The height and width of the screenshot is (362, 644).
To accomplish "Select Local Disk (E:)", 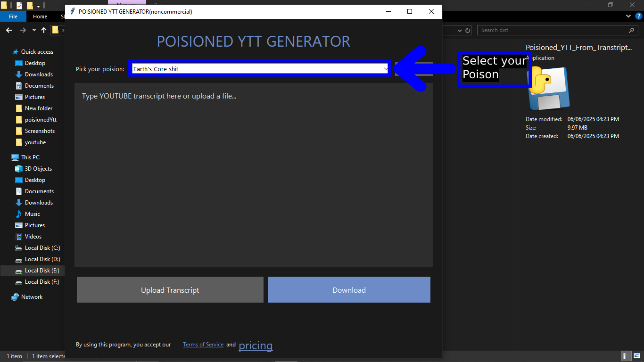I will (42, 271).
